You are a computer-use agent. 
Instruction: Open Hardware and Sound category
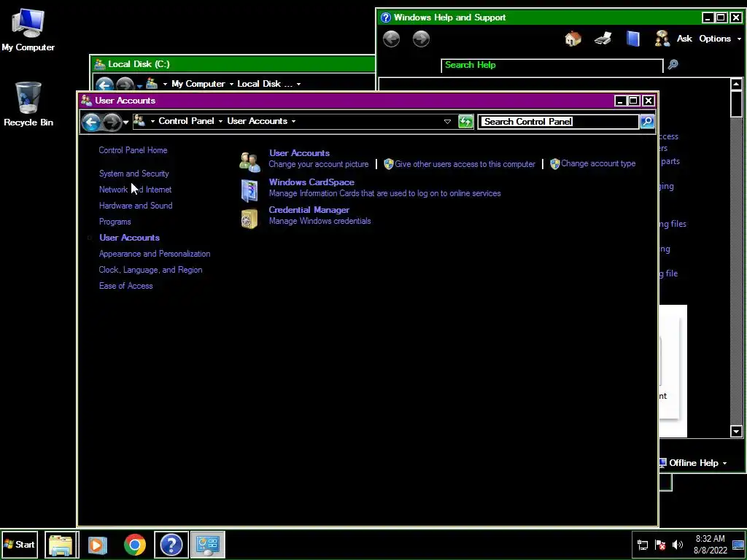[x=136, y=206]
